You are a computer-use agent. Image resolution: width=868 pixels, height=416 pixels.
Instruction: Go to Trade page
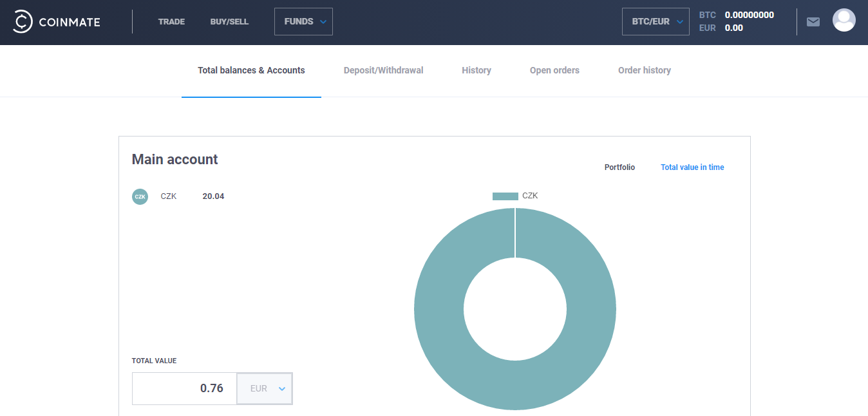coord(171,22)
